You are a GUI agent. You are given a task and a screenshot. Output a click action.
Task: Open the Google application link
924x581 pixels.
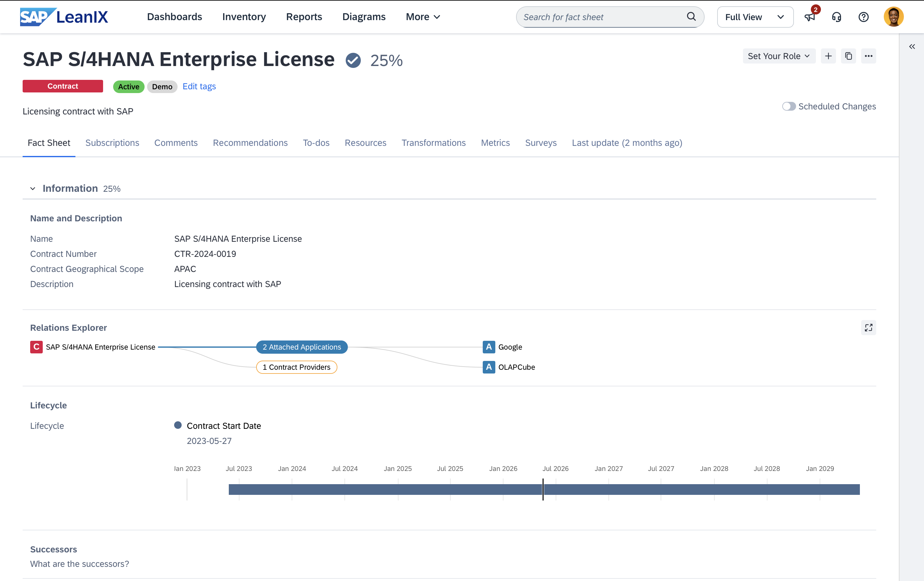[x=510, y=347]
